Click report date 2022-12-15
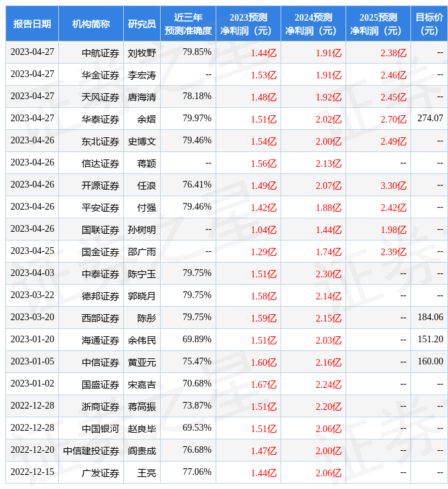The image size is (448, 489). (x=32, y=472)
